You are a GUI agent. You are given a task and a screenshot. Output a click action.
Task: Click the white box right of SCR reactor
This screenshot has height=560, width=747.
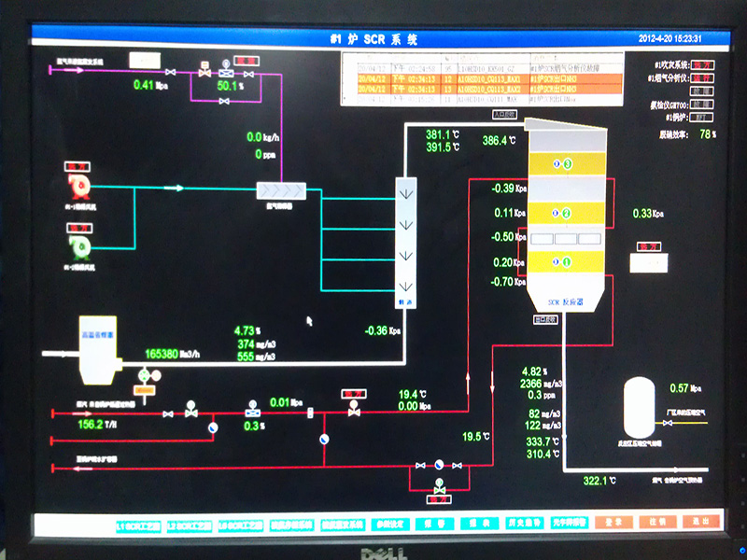(x=649, y=262)
